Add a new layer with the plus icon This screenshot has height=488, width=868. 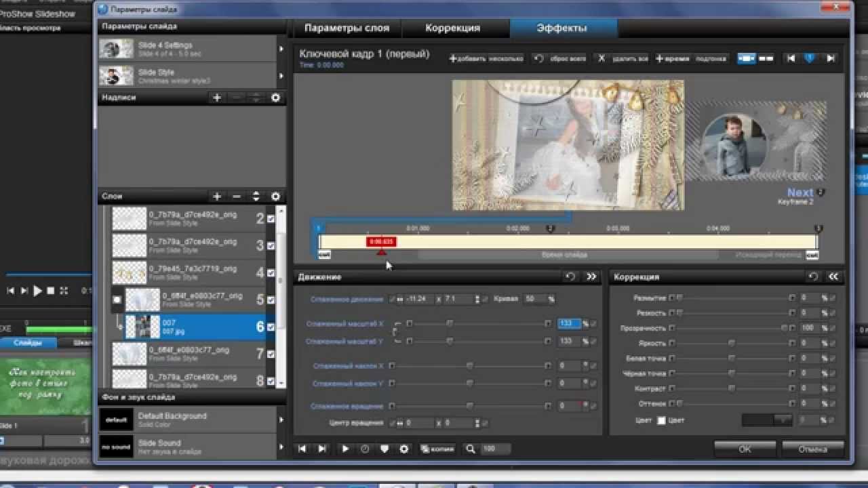tap(217, 197)
